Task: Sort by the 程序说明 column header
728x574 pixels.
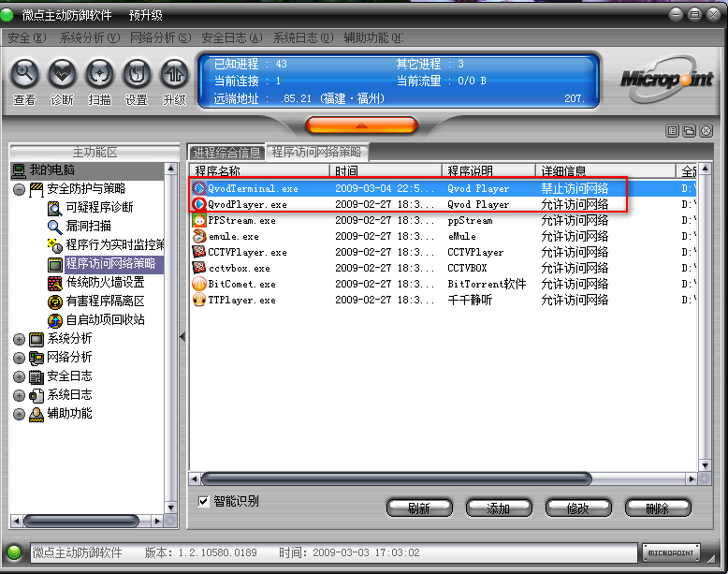Action: (488, 170)
